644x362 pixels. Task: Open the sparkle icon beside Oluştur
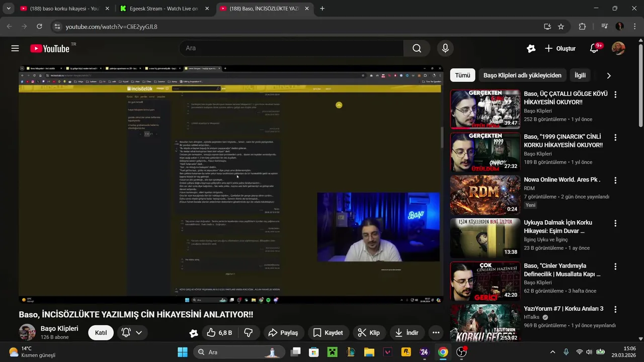(531, 48)
